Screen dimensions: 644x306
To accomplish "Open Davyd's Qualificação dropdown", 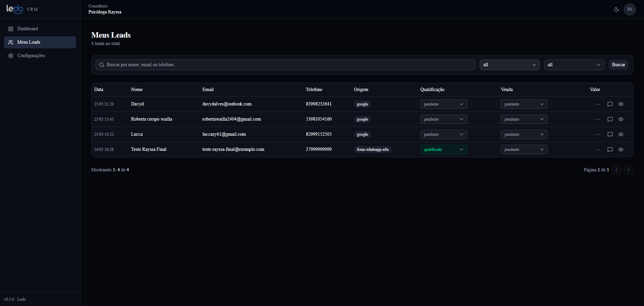I will pyautogui.click(x=444, y=104).
